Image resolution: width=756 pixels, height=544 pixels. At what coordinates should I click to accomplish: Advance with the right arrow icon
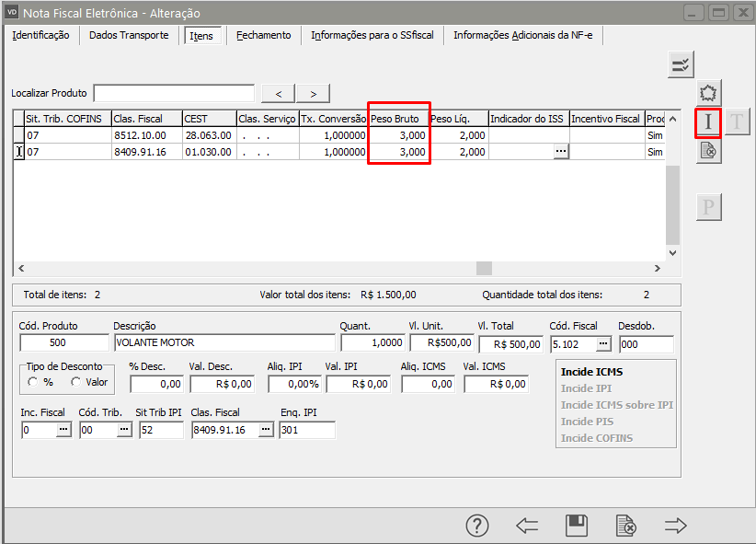coord(676,526)
